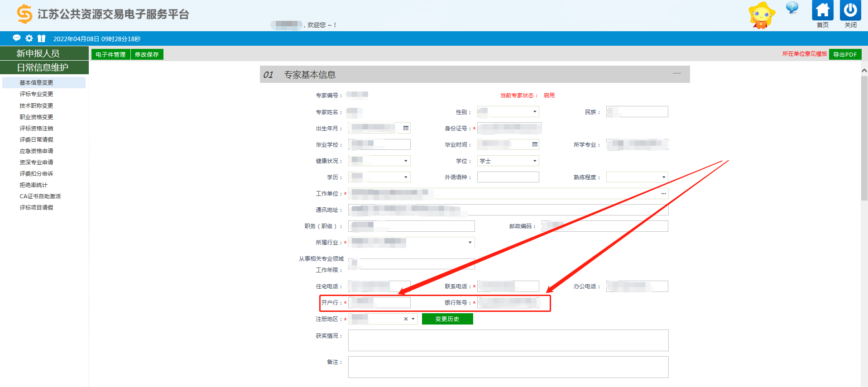Open the 出生年月 calendar picker icon

406,128
